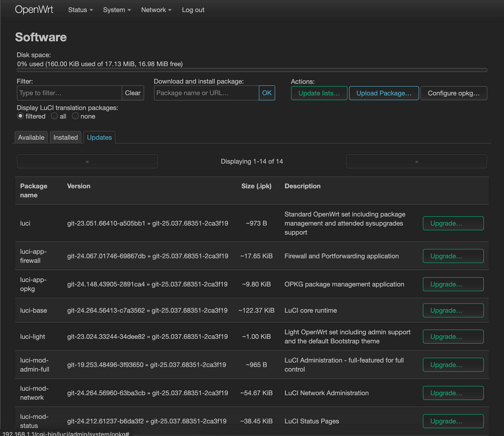
Task: Click the Upload Package button
Action: point(384,93)
